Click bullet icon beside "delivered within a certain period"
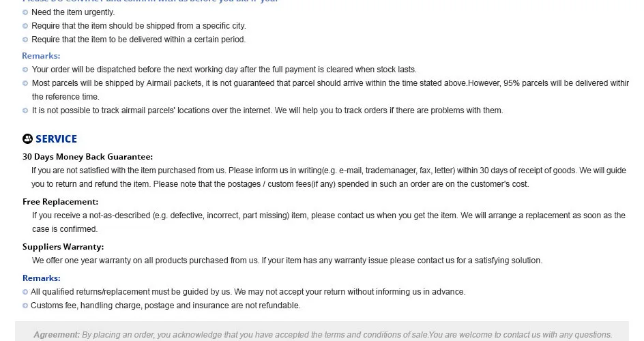 (x=25, y=40)
